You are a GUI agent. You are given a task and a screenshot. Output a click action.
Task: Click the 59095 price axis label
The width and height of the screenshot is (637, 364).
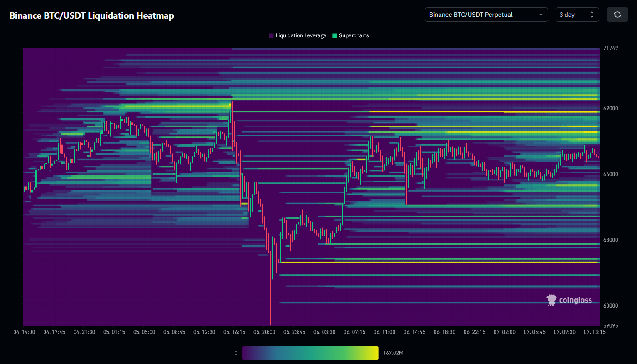[610, 326]
